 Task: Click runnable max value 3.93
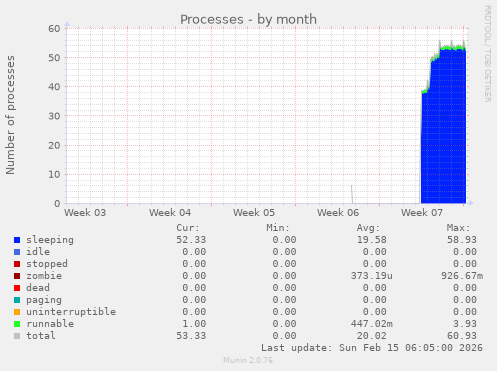coord(465,324)
